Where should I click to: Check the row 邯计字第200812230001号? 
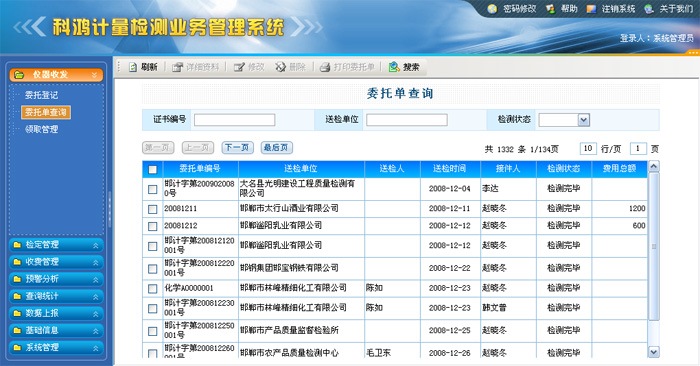pos(153,308)
